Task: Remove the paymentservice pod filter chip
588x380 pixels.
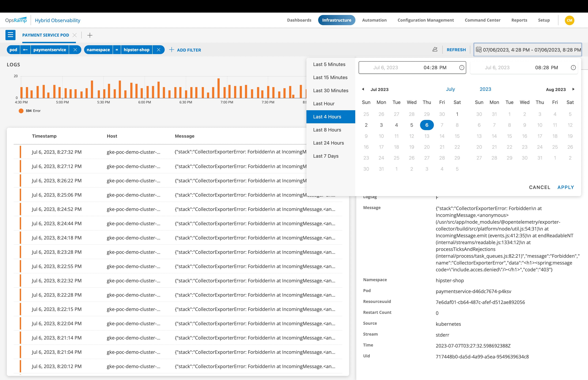Action: coord(75,50)
